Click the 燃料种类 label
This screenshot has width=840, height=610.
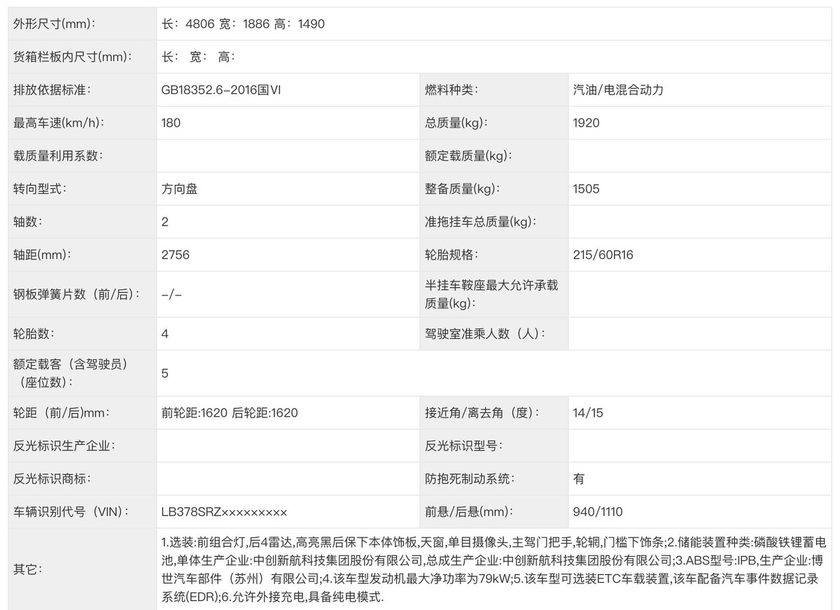pyautogui.click(x=451, y=90)
